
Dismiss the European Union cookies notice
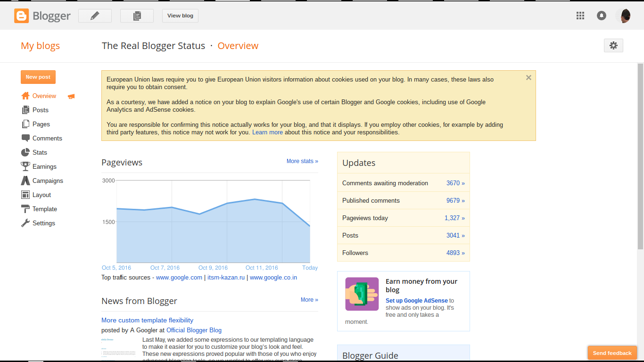[x=528, y=77]
